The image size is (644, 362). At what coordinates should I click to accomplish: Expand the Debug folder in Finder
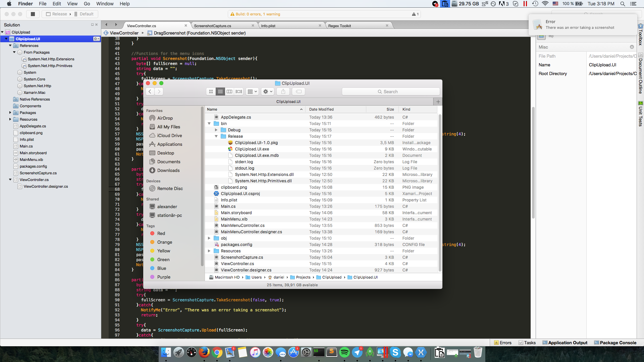pos(216,130)
